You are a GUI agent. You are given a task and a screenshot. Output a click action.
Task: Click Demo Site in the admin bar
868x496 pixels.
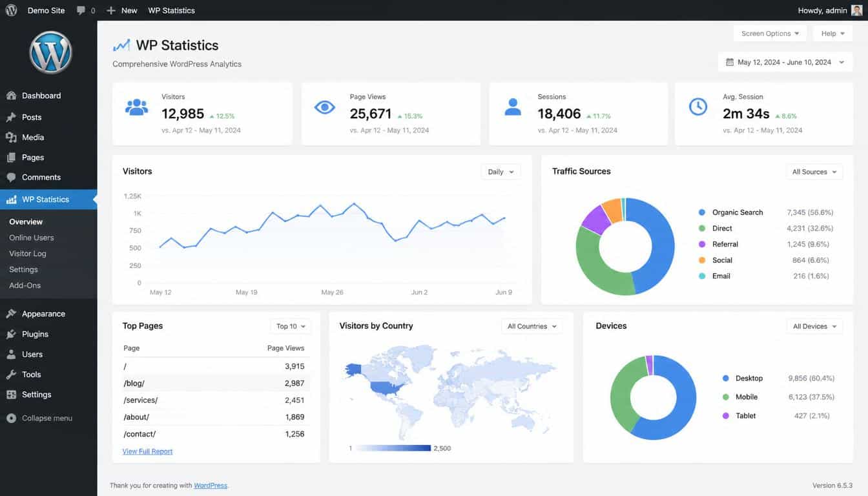click(46, 10)
